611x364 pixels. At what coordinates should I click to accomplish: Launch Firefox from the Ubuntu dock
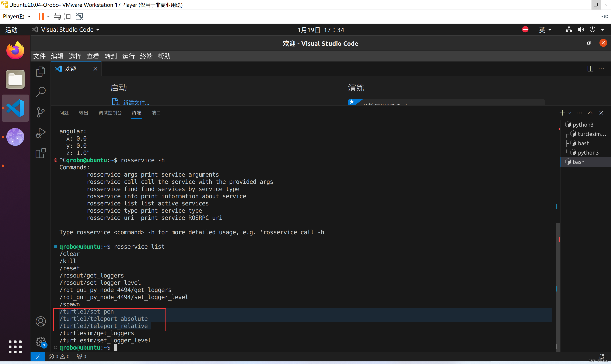point(15,50)
